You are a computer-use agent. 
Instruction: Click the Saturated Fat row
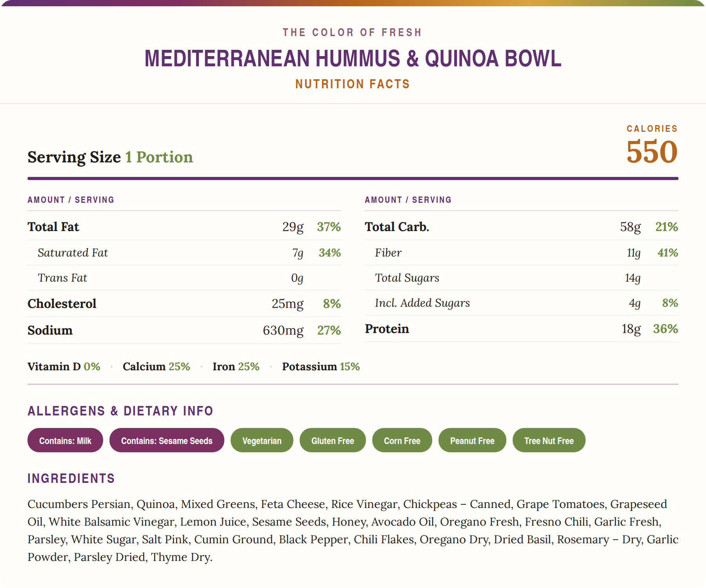pos(184,252)
